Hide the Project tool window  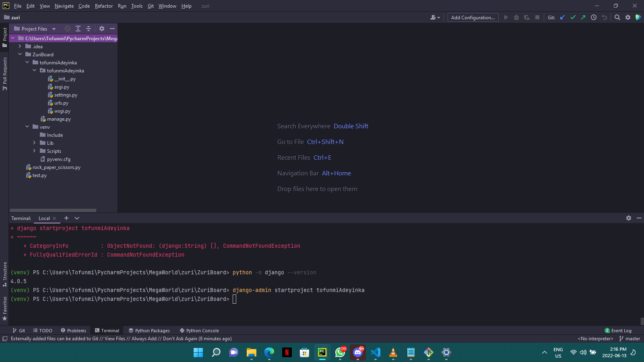pyautogui.click(x=112, y=29)
